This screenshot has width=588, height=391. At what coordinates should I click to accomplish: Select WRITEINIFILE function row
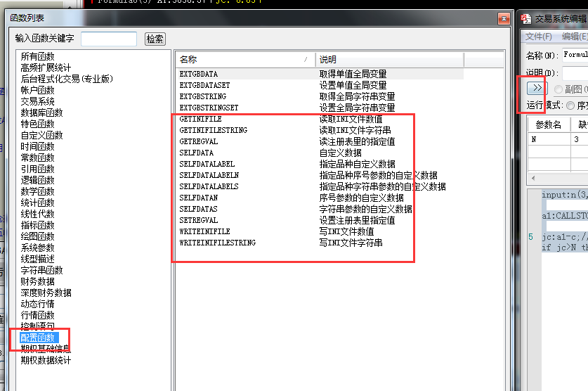coord(320,231)
